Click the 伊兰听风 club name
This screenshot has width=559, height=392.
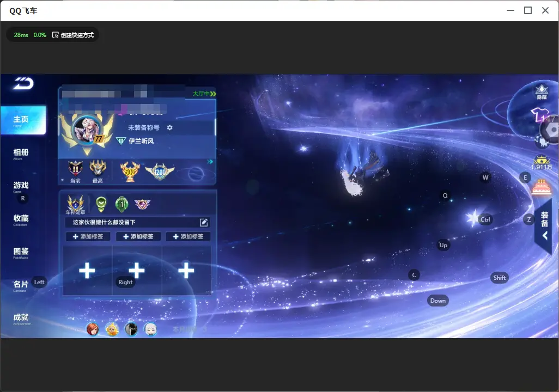(141, 141)
